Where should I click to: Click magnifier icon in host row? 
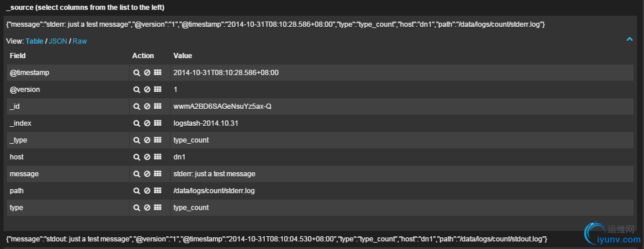(136, 157)
